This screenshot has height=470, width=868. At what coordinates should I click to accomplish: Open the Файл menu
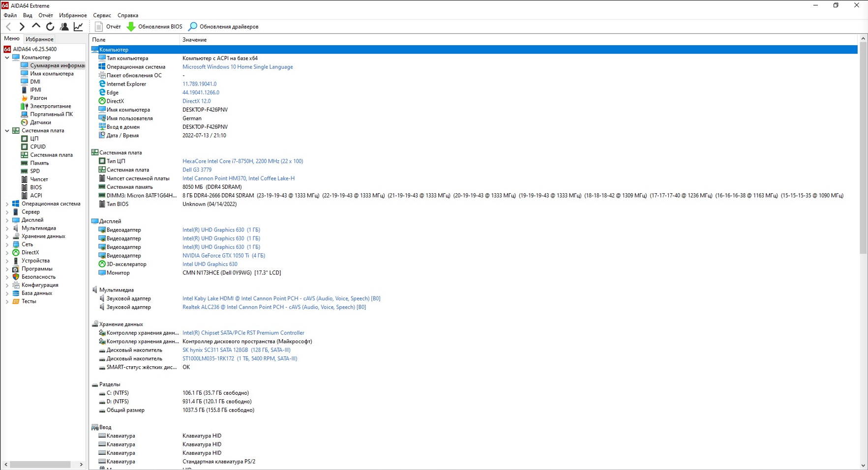coord(10,15)
